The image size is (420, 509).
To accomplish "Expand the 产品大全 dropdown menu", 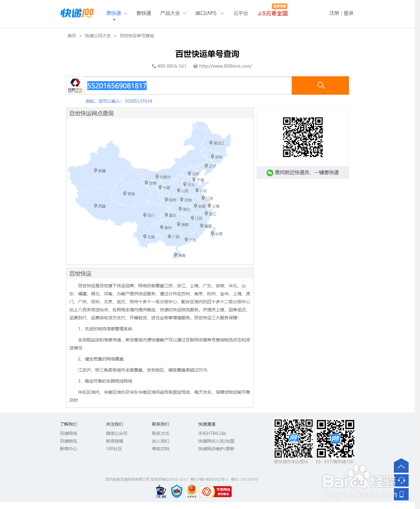I will click(173, 13).
